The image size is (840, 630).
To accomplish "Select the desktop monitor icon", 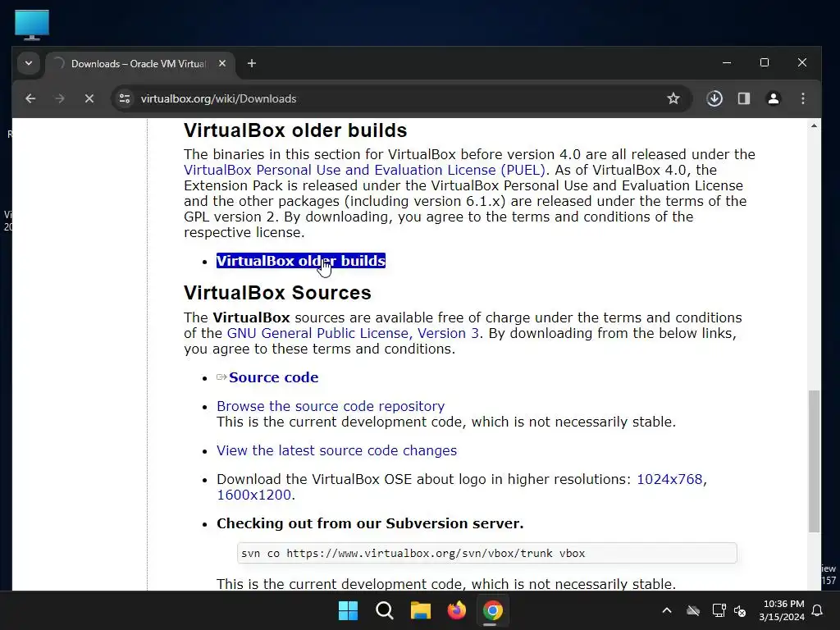I will pos(32,25).
